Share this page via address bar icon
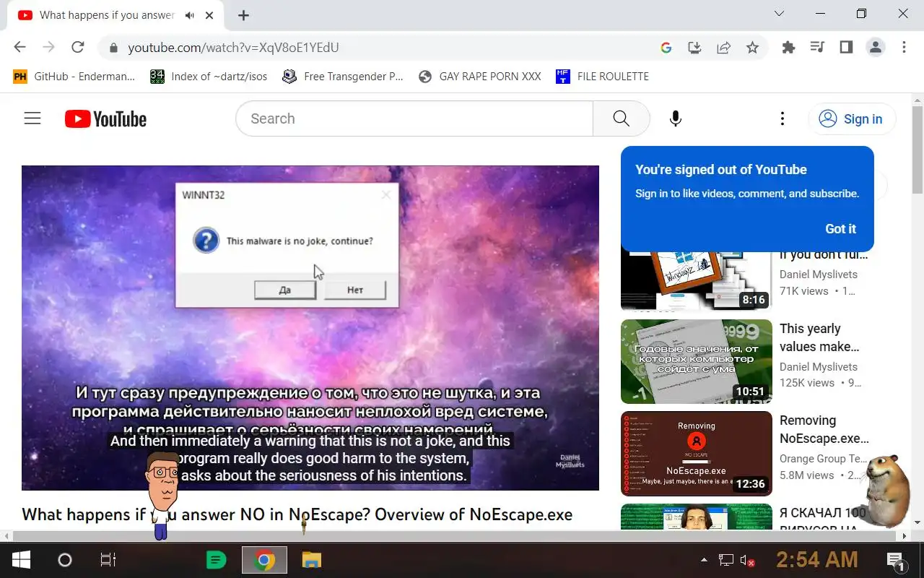 point(723,48)
